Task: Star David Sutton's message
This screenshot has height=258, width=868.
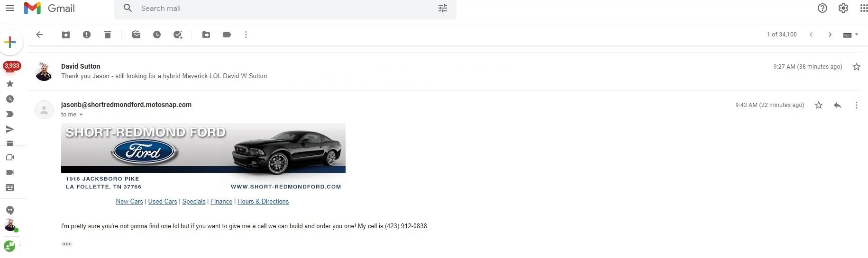Action: click(856, 67)
